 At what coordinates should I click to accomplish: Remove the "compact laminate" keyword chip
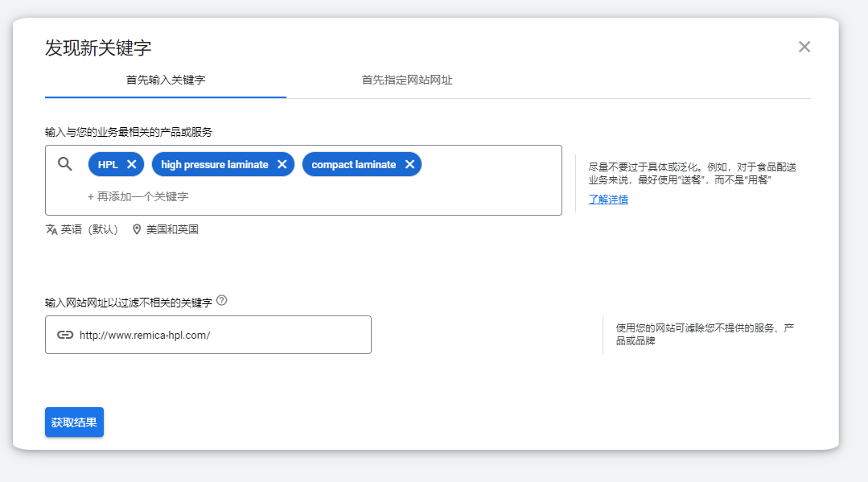(410, 164)
